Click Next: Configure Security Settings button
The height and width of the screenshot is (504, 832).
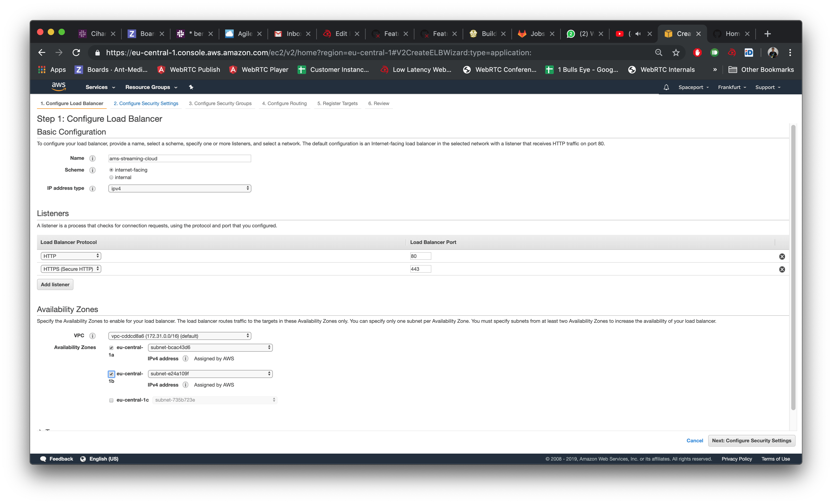tap(751, 440)
